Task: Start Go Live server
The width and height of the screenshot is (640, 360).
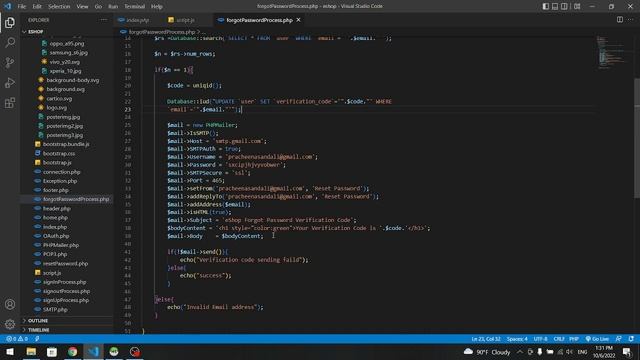Action: 597,339
